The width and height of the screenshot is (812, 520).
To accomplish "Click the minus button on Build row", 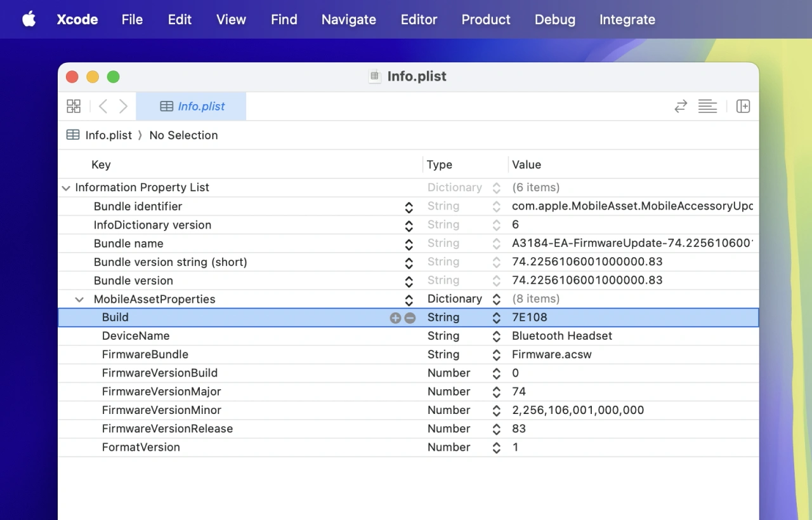I will pos(410,318).
